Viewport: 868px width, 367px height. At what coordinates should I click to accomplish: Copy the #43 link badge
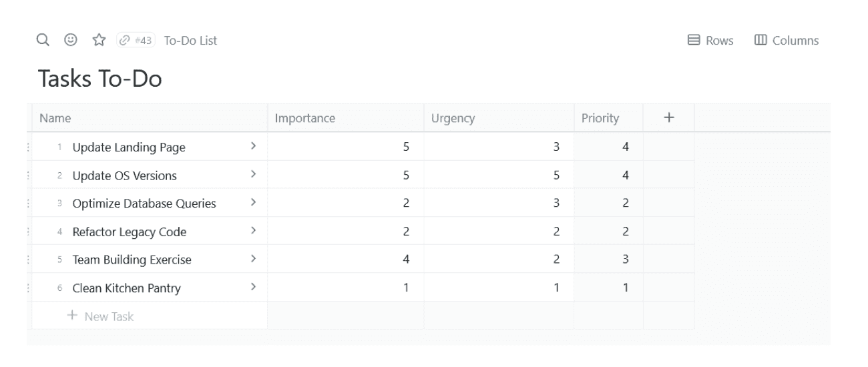[x=136, y=41]
